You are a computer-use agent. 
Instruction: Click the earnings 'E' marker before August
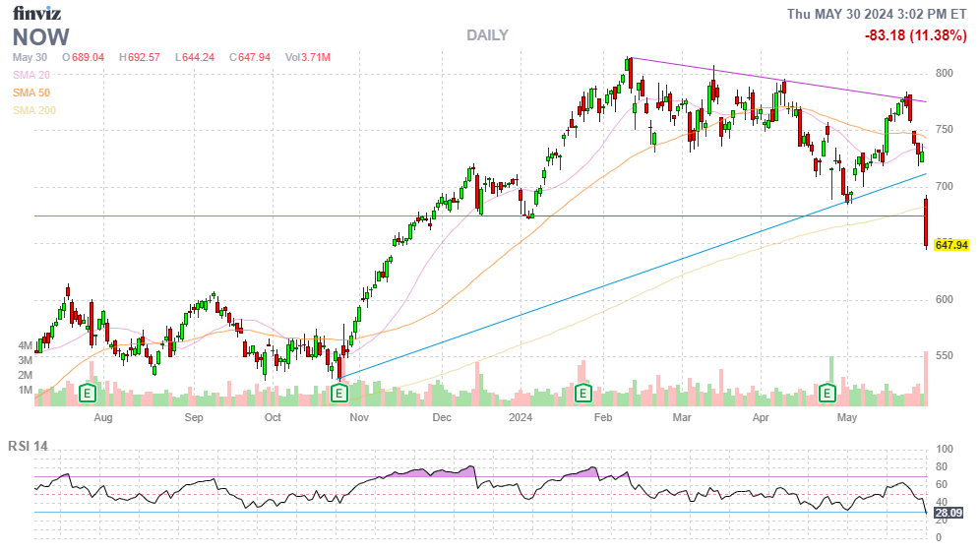(x=88, y=394)
